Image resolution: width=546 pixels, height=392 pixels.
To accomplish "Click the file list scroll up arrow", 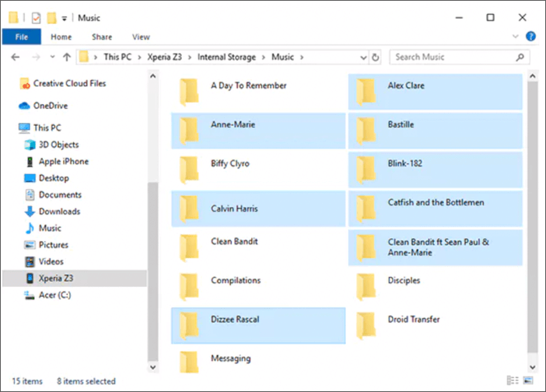I will (533, 76).
